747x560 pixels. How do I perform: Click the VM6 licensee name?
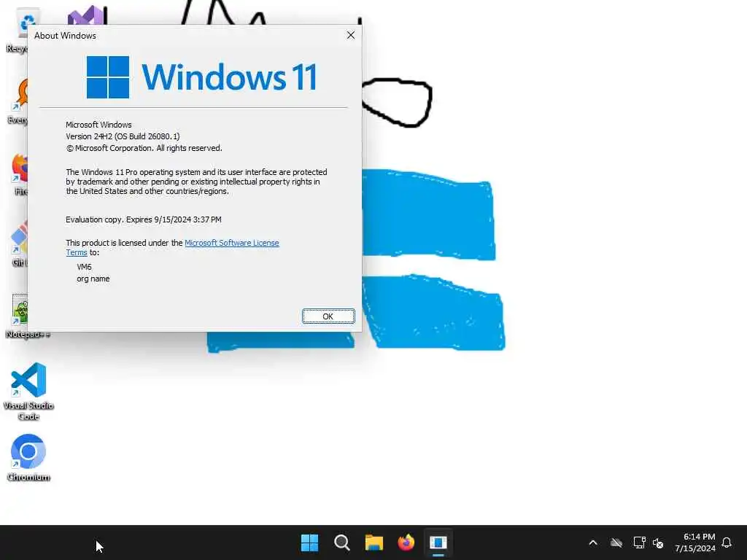[85, 267]
